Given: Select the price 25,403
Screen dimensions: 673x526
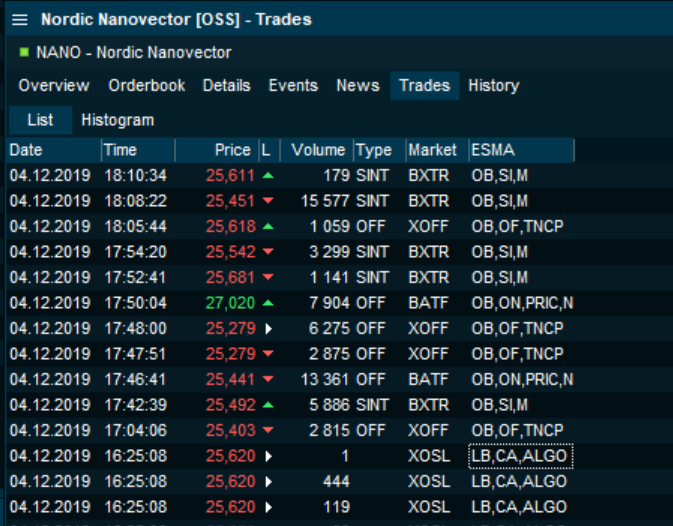Looking at the screenshot, I should pos(230,430).
